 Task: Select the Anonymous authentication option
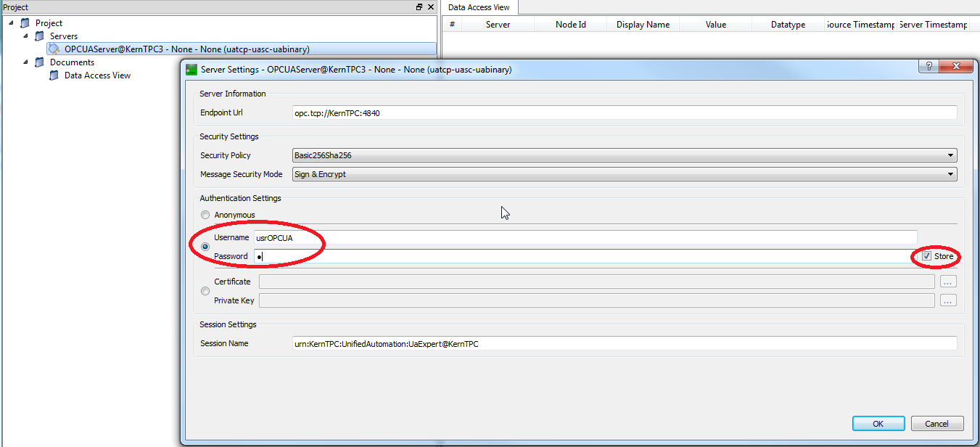pyautogui.click(x=205, y=216)
